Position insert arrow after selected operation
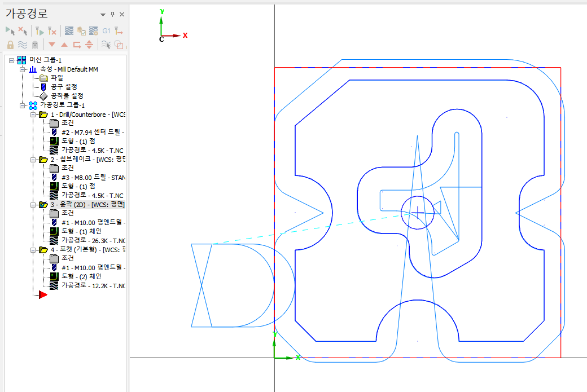The width and height of the screenshot is (587, 392). [77, 45]
